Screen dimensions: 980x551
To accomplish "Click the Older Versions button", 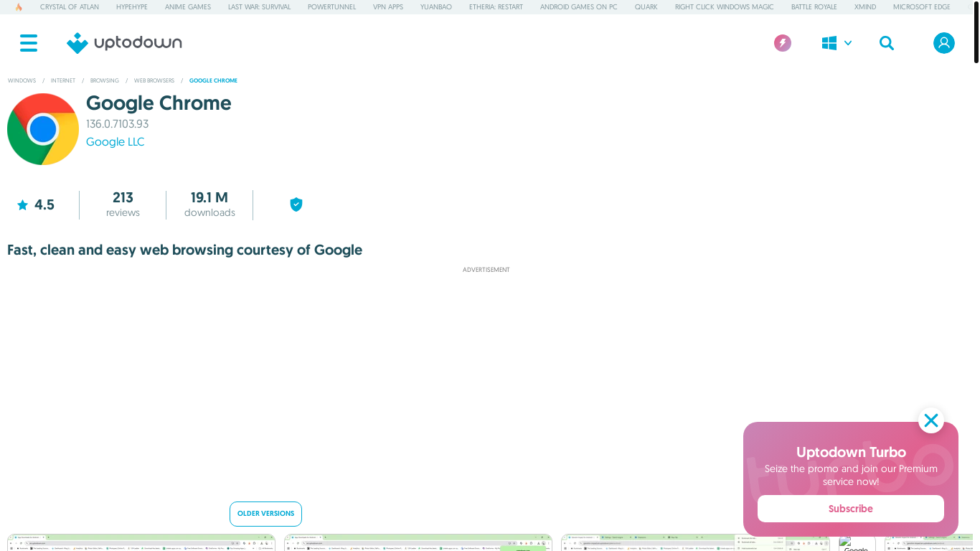I will [265, 514].
